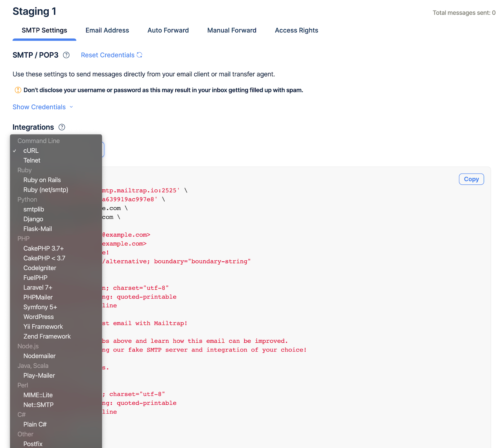Click the Show Credentials link
499x448 pixels.
39,107
